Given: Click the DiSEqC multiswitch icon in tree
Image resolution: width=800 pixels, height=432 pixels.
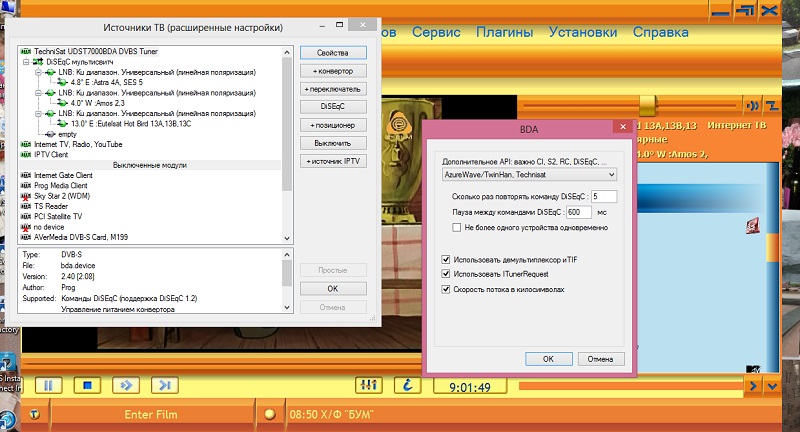Looking at the screenshot, I should point(38,62).
